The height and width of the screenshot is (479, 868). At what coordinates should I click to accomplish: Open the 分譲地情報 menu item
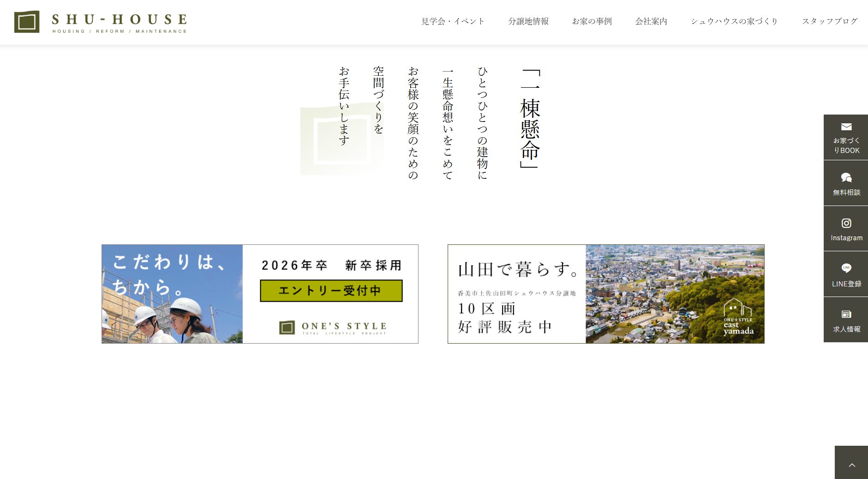(528, 21)
